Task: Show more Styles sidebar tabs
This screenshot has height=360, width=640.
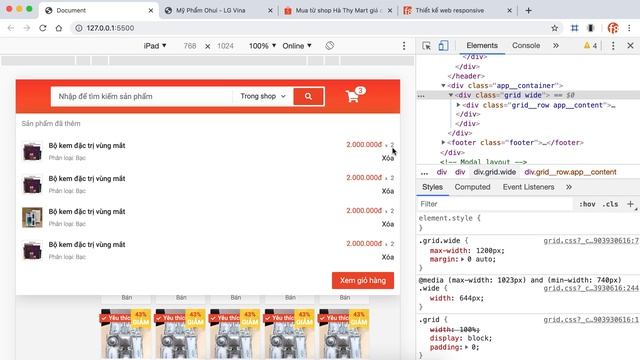Action: (x=569, y=187)
